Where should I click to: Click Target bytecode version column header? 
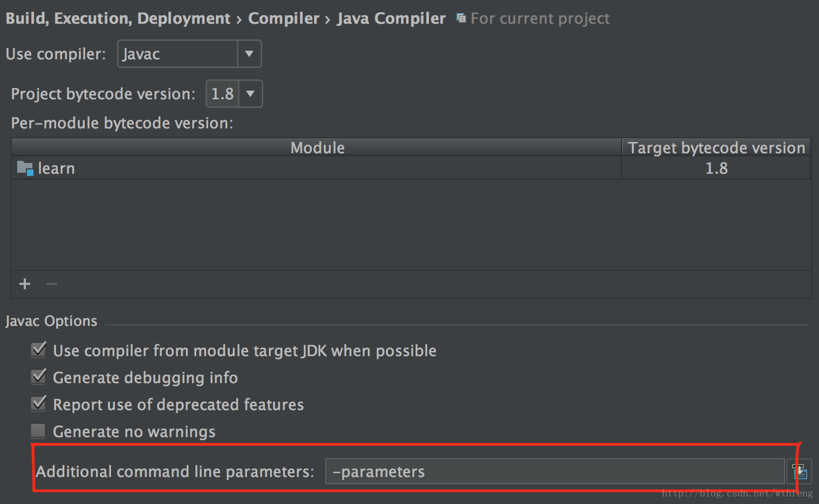coord(716,147)
